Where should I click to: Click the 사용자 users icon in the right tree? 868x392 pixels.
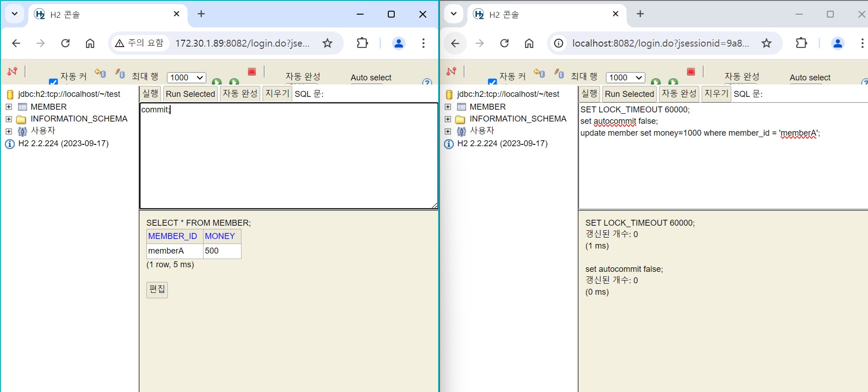pos(461,132)
